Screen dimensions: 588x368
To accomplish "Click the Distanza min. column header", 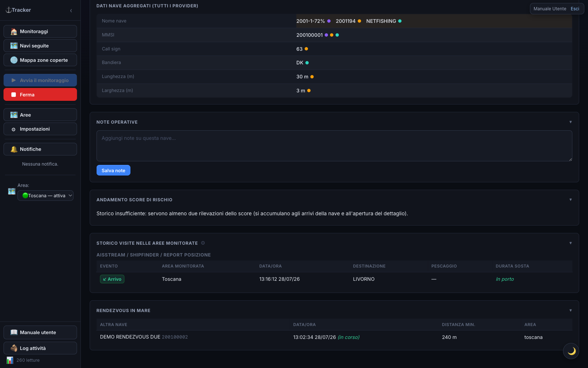I will pos(459,325).
